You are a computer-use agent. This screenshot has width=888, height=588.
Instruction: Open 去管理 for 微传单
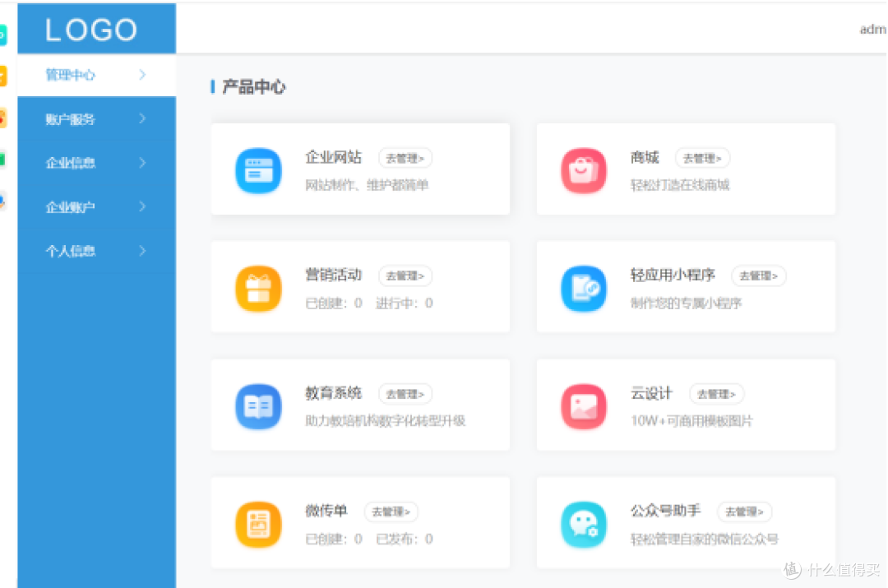[391, 512]
